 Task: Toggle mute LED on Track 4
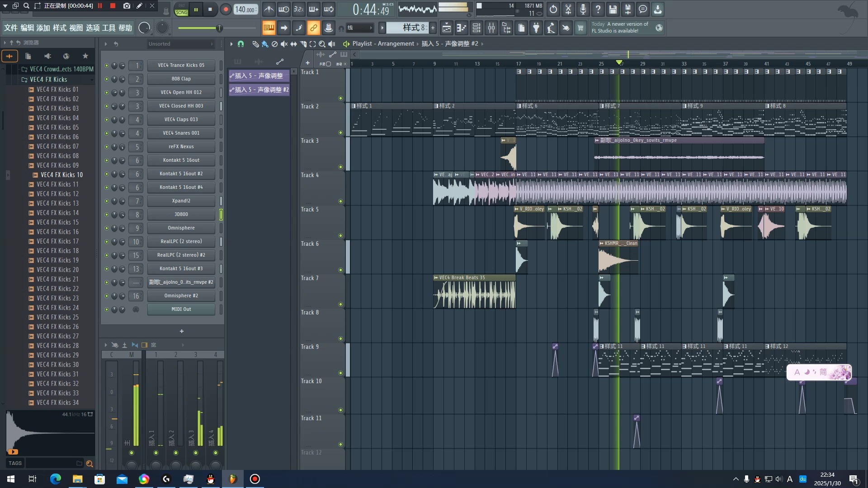(x=340, y=202)
